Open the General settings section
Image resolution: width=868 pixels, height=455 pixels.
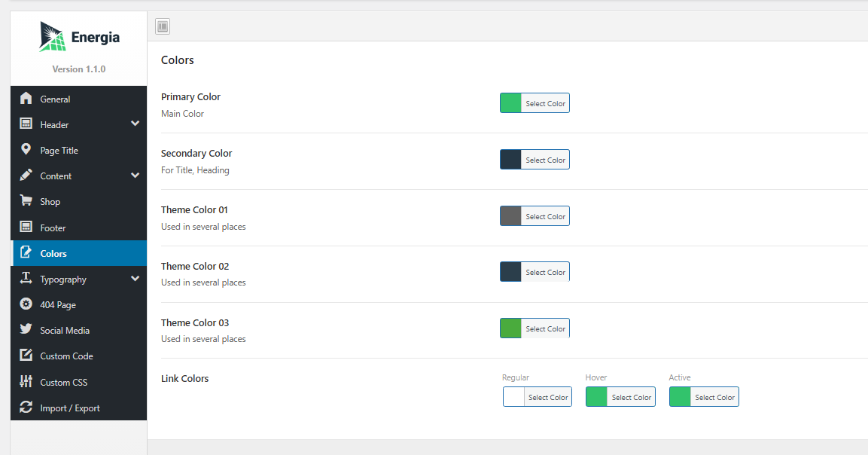(x=78, y=99)
